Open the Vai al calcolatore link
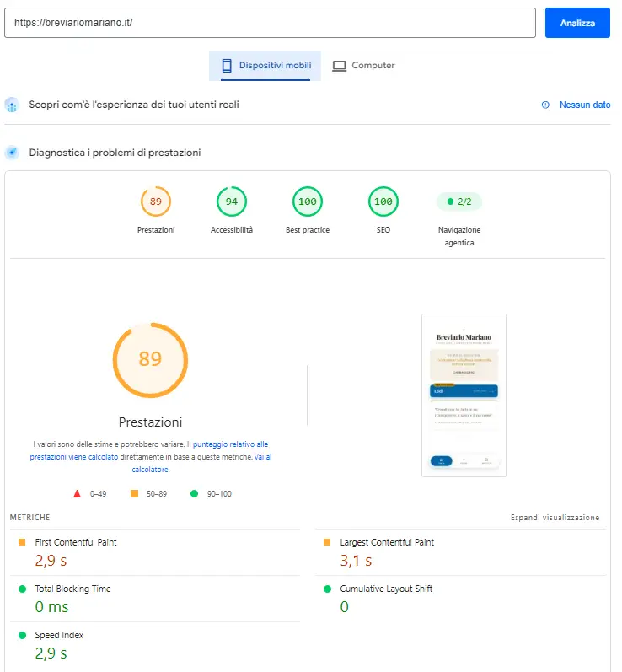Image resolution: width=622 pixels, height=672 pixels. [201, 463]
